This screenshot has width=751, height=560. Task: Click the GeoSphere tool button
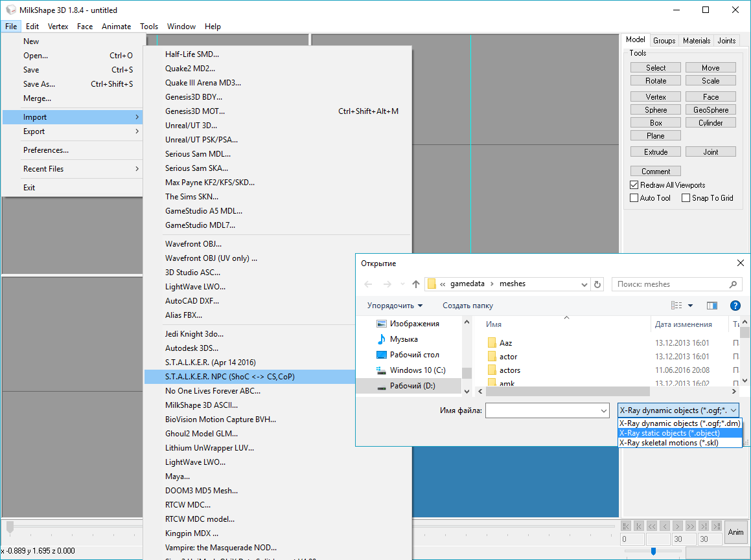711,109
